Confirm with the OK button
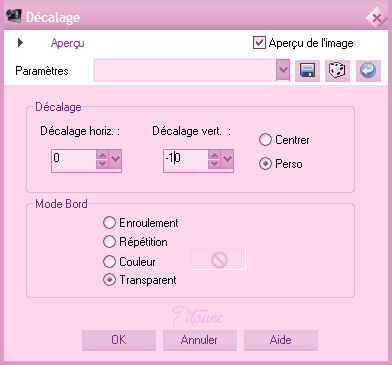This screenshot has width=392, height=365. click(x=119, y=340)
